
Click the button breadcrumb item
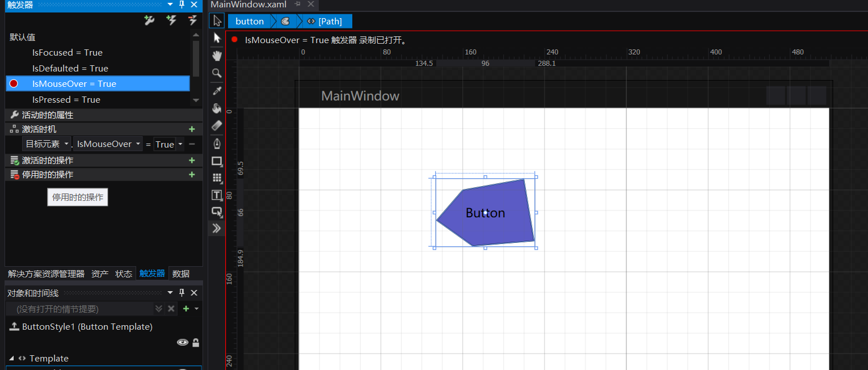(250, 21)
